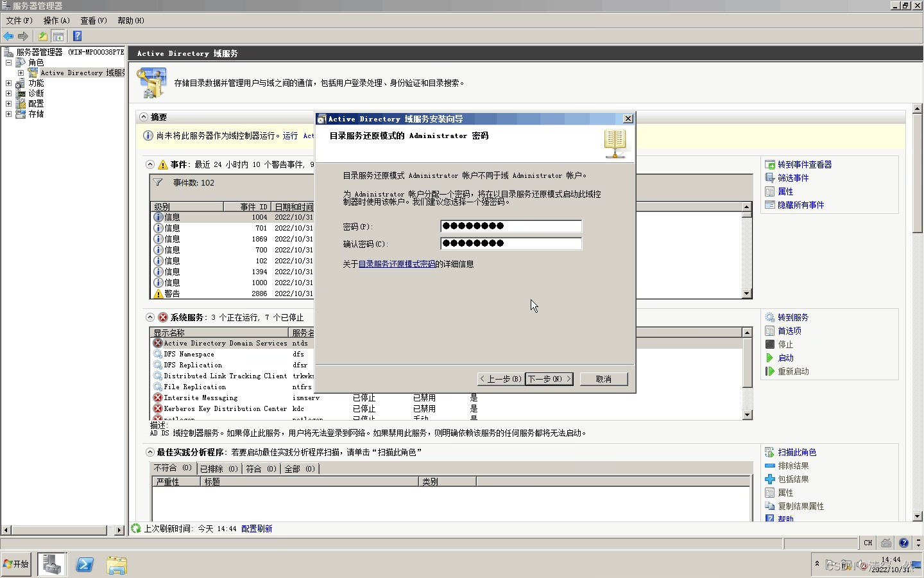The width and height of the screenshot is (924, 578).
Task: Click the Help toolbar icon
Action: pos(78,37)
